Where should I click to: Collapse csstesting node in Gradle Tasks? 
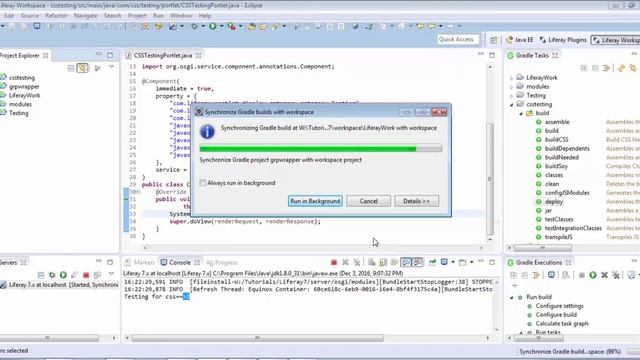point(511,104)
